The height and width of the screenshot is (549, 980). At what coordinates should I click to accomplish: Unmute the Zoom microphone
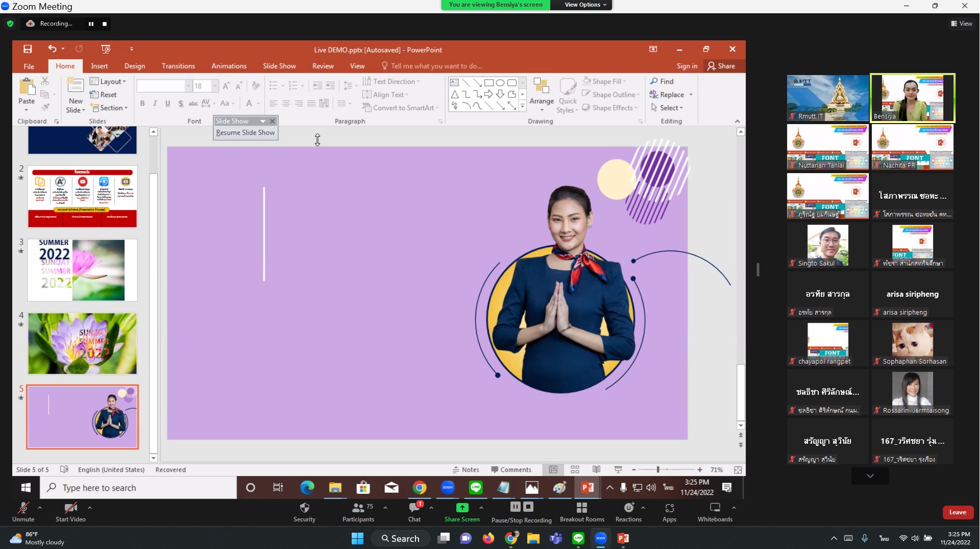coord(23,512)
